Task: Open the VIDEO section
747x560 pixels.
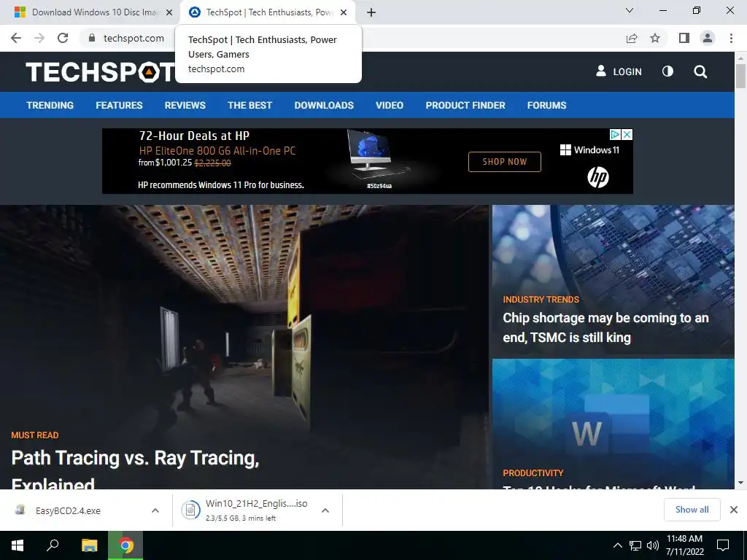Action: [x=390, y=105]
